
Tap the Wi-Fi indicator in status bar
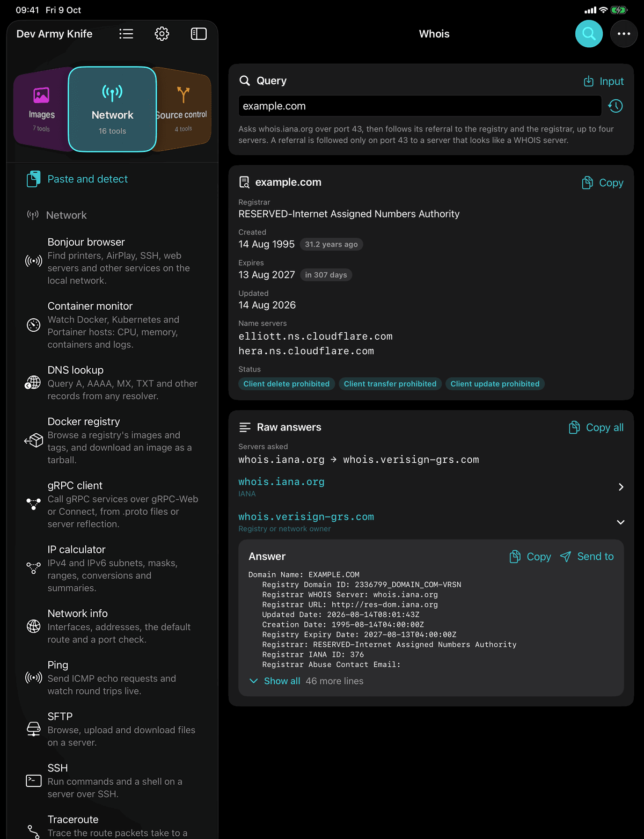point(603,10)
